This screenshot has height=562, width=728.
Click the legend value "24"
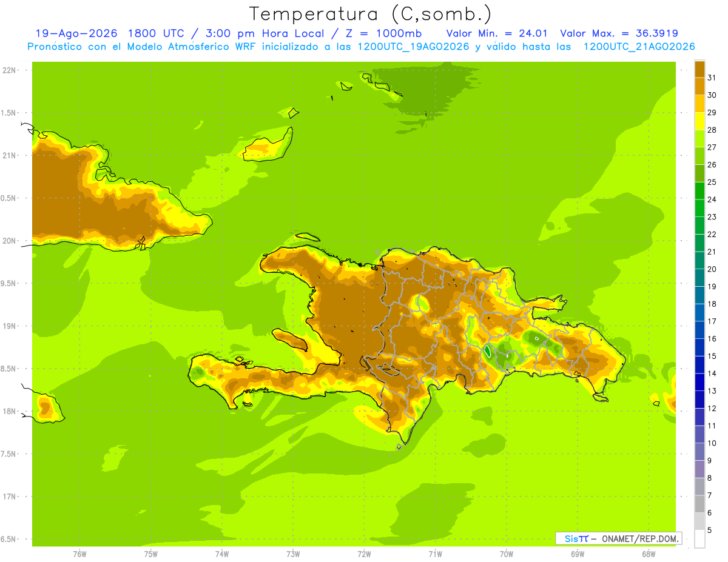pos(712,199)
